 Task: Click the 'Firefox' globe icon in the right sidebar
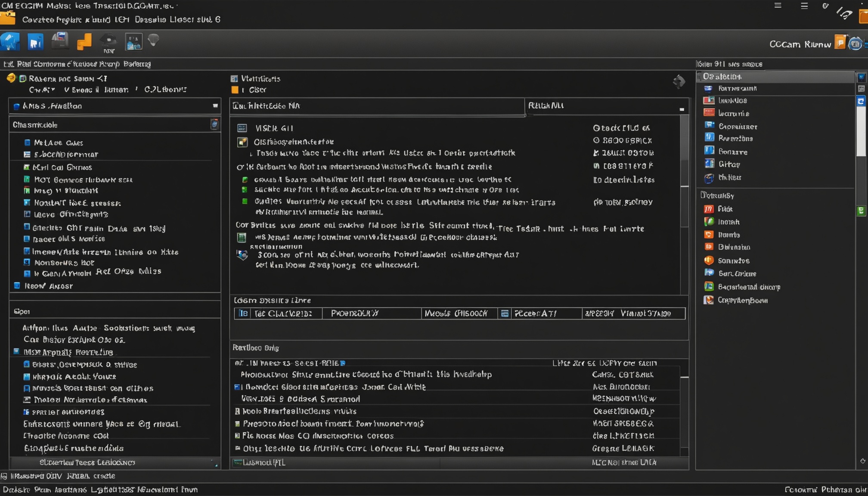(709, 178)
